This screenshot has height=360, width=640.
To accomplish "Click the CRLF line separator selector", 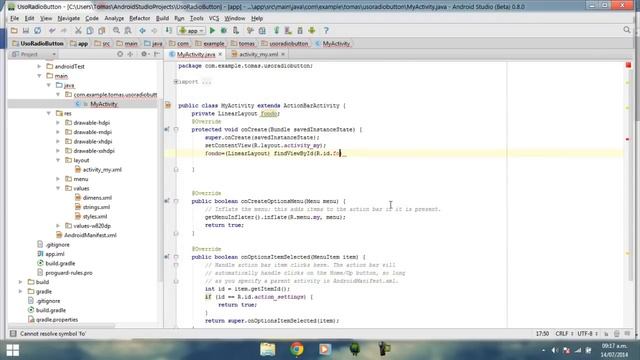I will 564,333.
